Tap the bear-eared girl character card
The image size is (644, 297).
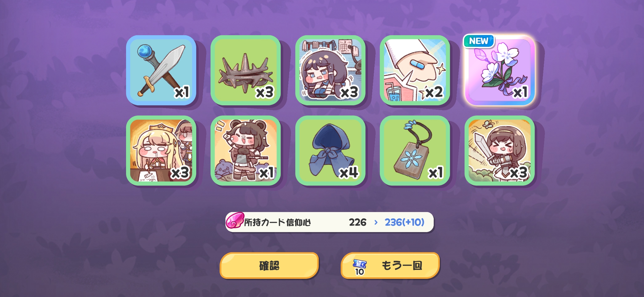pyautogui.click(x=245, y=150)
